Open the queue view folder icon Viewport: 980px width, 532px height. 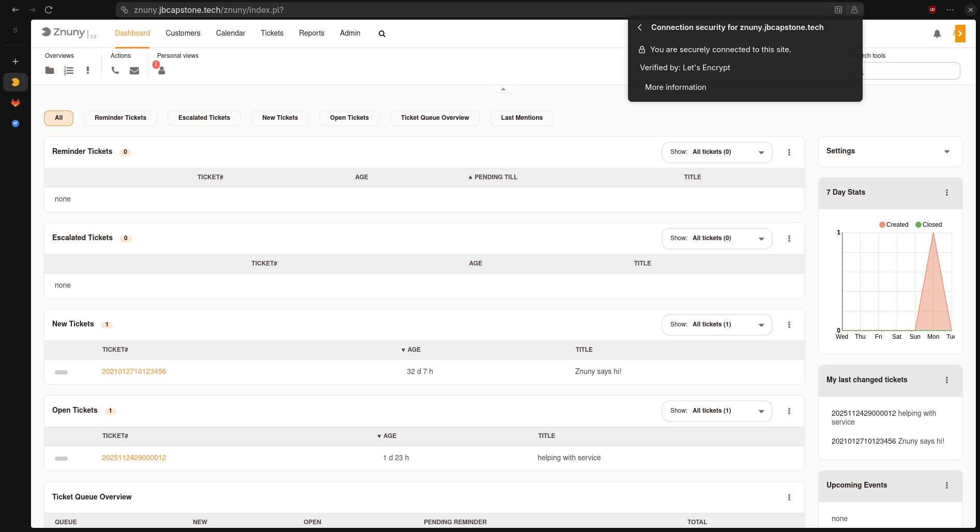[x=50, y=70]
